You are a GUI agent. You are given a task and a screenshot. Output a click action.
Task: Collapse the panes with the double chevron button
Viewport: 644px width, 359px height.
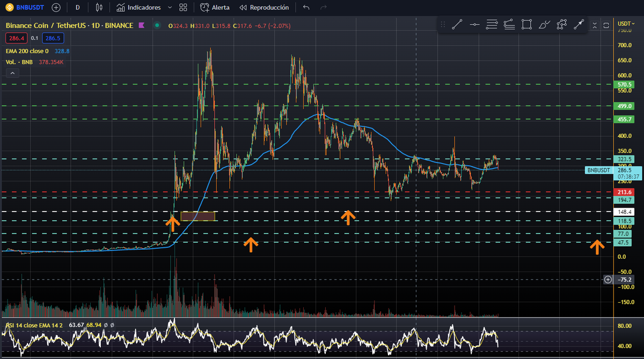click(595, 25)
